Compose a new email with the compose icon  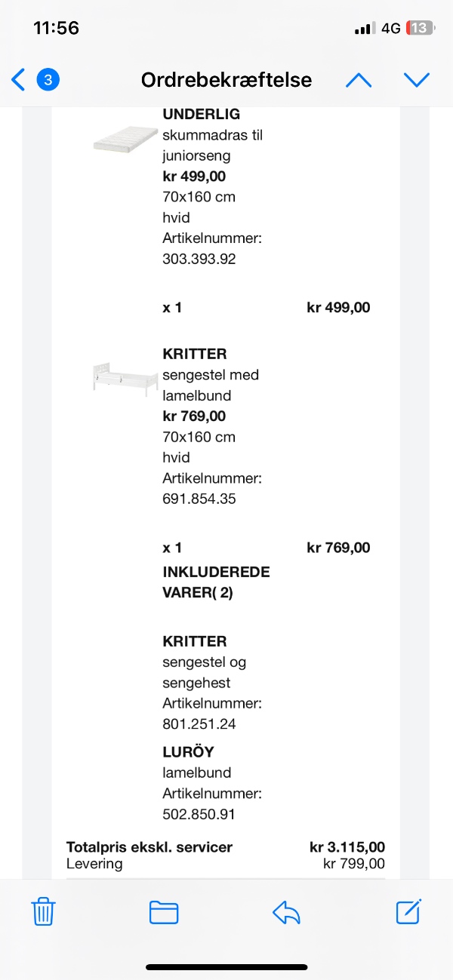click(x=408, y=912)
